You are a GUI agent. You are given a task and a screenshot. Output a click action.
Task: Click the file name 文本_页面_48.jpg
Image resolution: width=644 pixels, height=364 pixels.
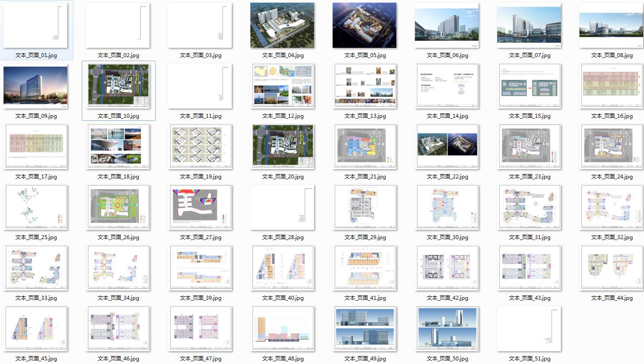click(x=283, y=359)
